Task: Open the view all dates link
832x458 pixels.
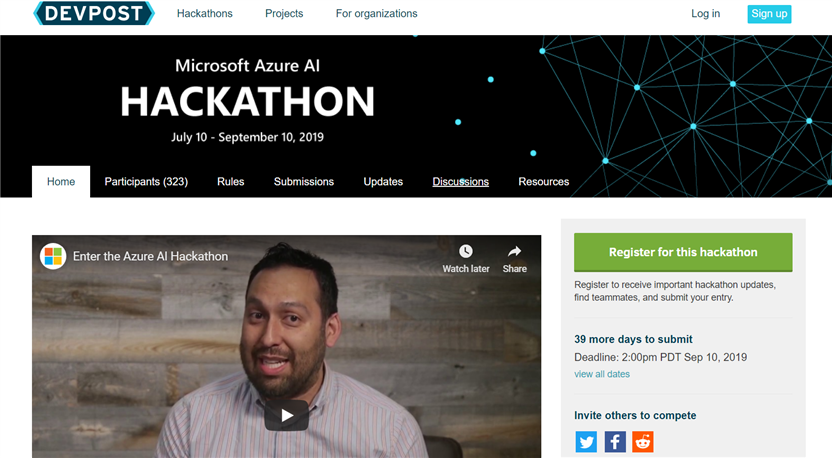Action: [602, 374]
